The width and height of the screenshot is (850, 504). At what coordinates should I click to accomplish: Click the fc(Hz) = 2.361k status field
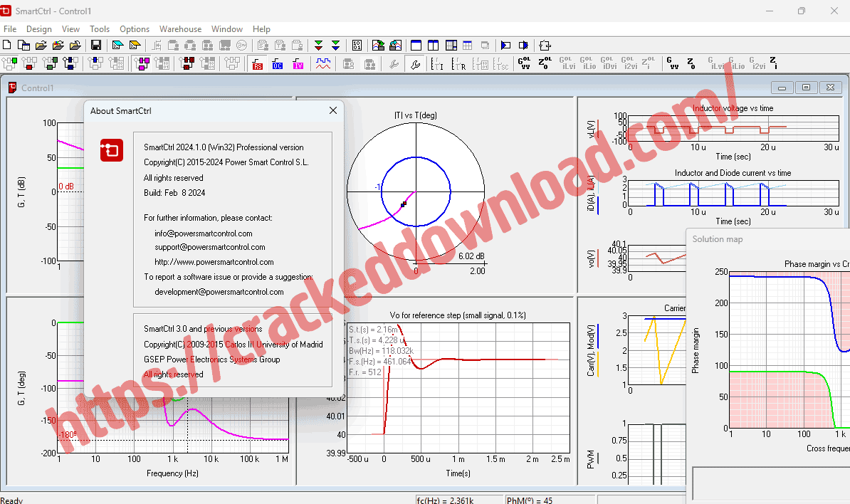coord(459,500)
